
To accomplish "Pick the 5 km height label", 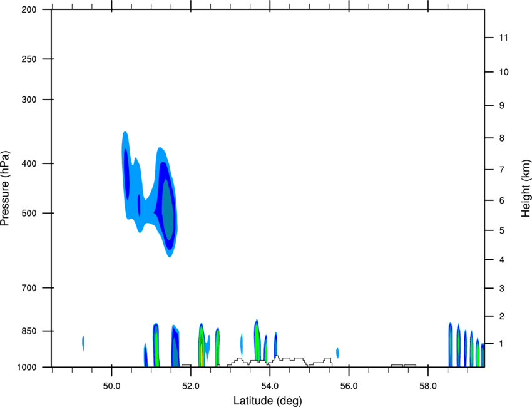I will click(x=502, y=230).
